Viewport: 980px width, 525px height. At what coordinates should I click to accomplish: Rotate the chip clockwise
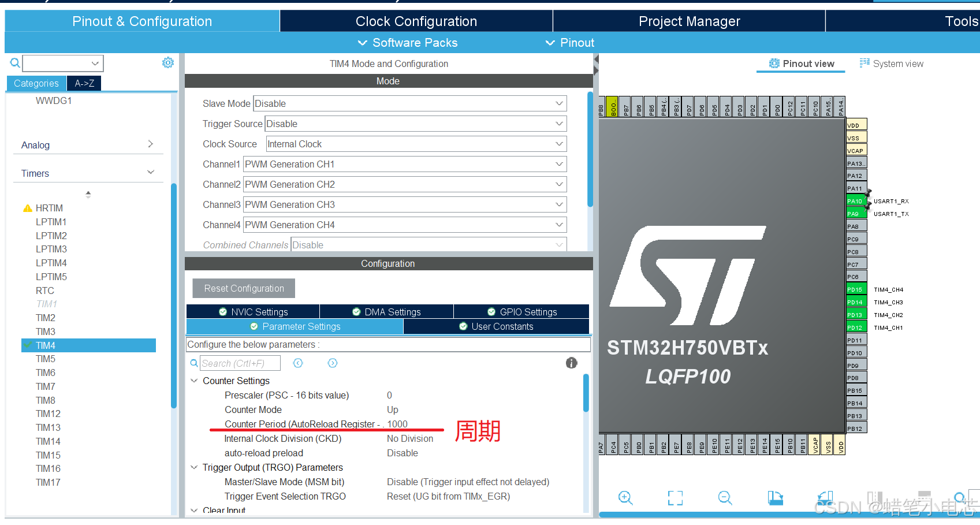click(x=775, y=498)
